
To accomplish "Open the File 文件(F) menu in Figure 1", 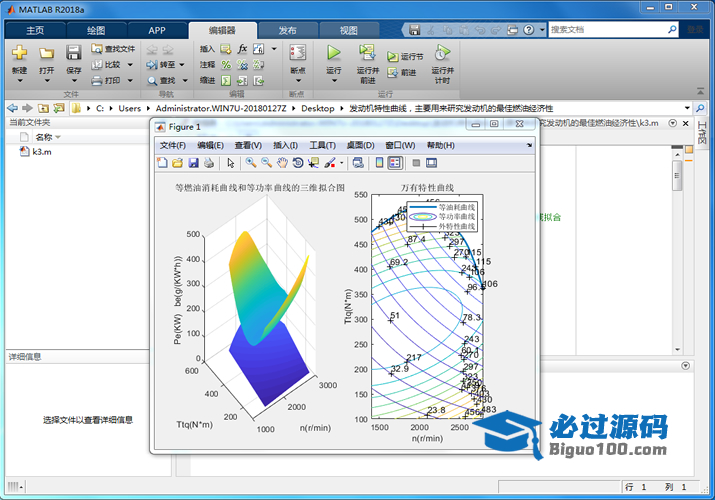I will 173,145.
